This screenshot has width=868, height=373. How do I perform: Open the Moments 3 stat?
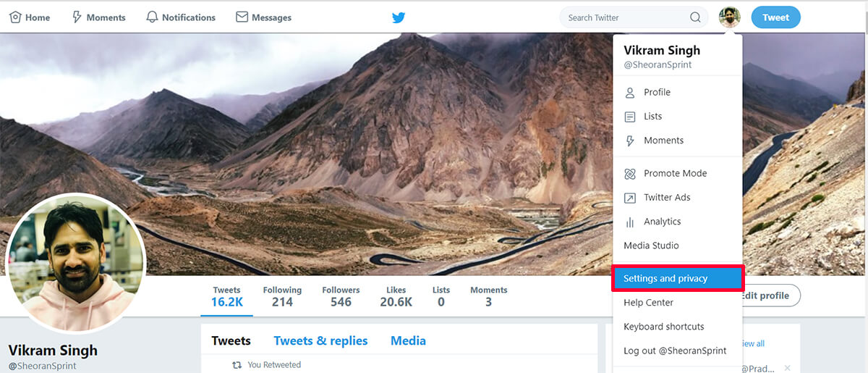tap(489, 296)
